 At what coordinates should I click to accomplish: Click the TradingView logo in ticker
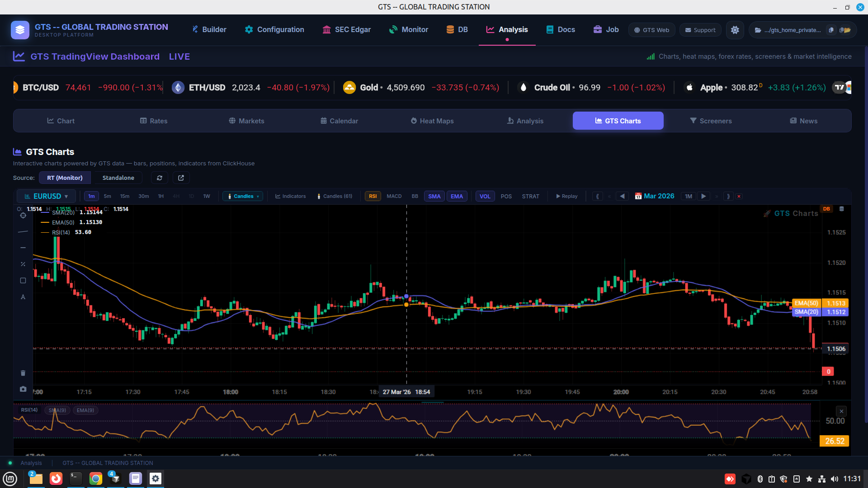point(840,87)
